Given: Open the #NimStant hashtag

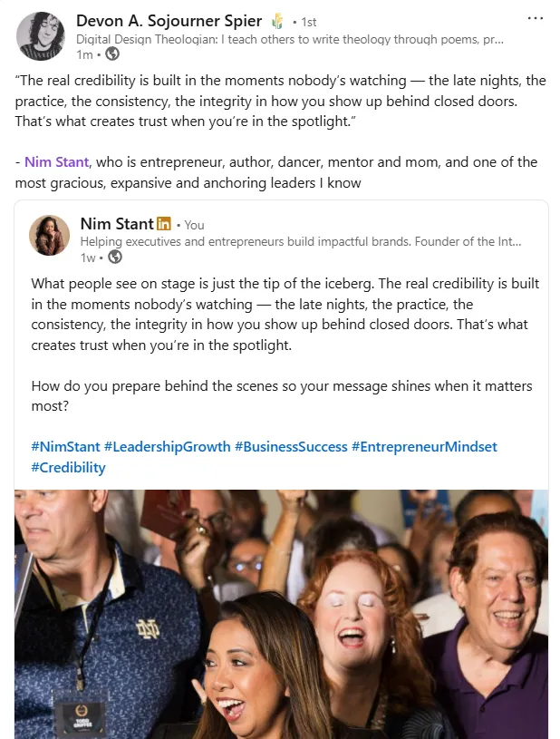Looking at the screenshot, I should 65,447.
